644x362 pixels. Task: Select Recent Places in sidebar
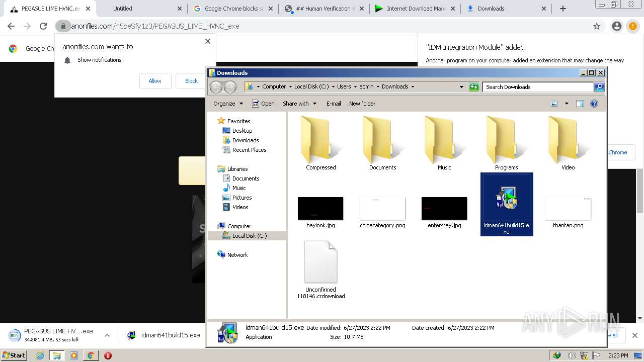click(x=249, y=150)
